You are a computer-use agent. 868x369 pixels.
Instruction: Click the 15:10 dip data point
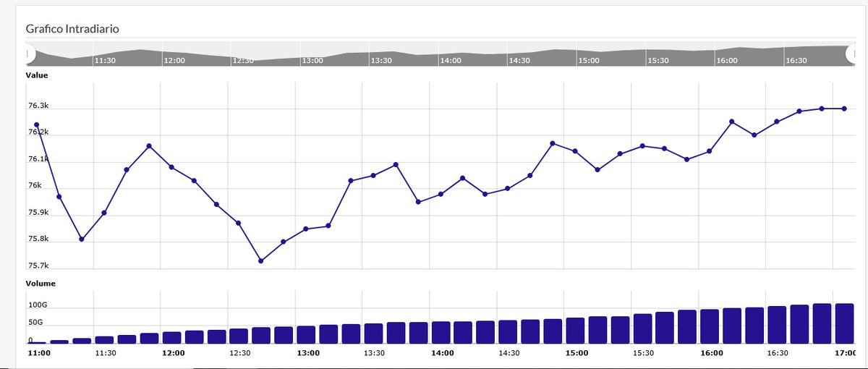[x=597, y=170]
